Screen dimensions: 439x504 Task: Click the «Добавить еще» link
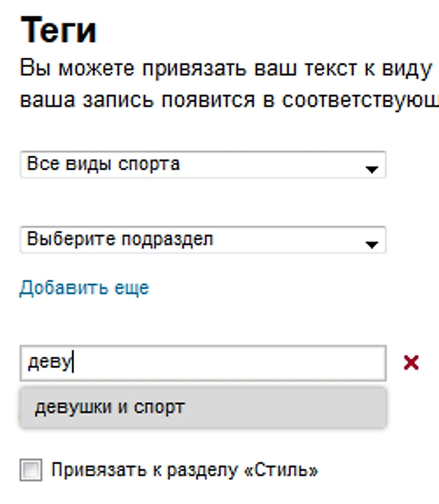(x=84, y=288)
